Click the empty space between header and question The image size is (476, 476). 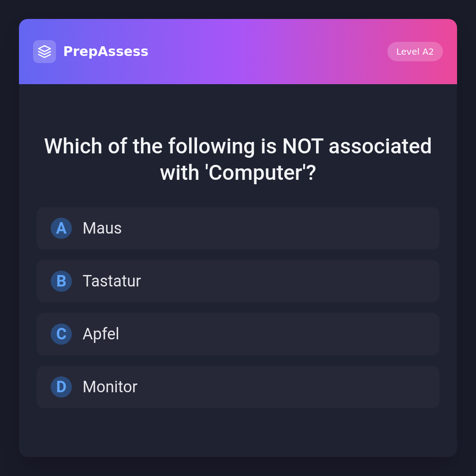point(238,108)
